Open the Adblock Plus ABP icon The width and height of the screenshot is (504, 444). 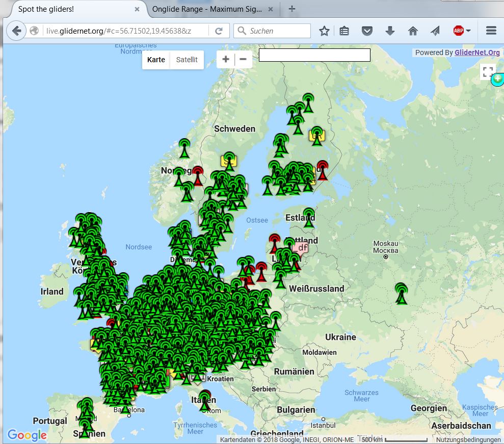click(458, 31)
